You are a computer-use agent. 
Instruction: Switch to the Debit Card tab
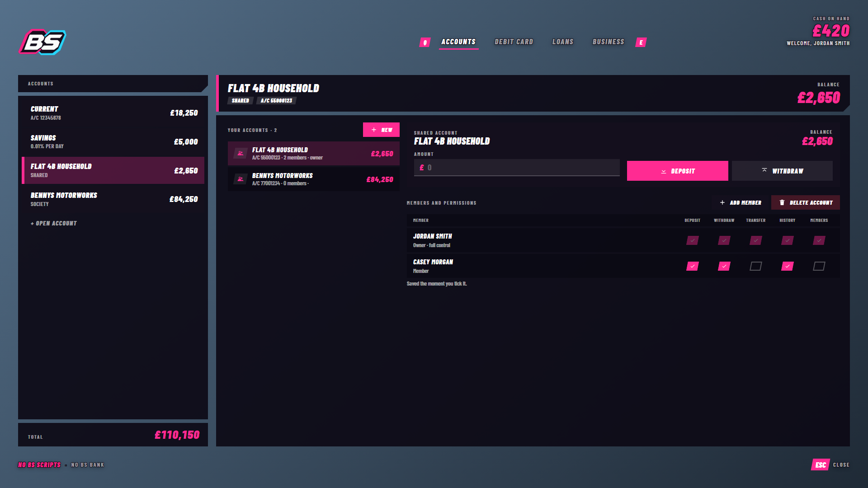tap(514, 42)
